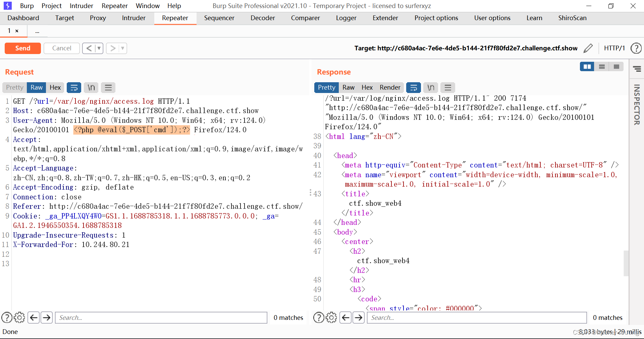Screen dimensions: 644x339
Task: Select side-by-side layout view icon
Action: 587,67
